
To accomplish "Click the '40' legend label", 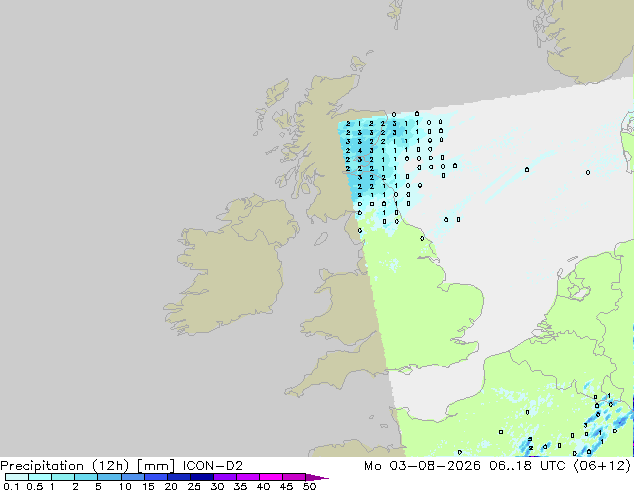I will [x=264, y=486].
